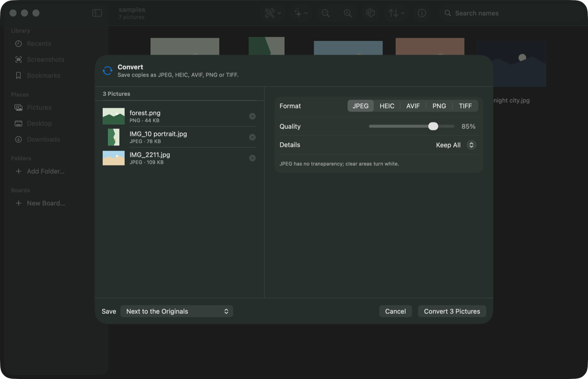Click the zoom out magnifier icon

point(325,13)
